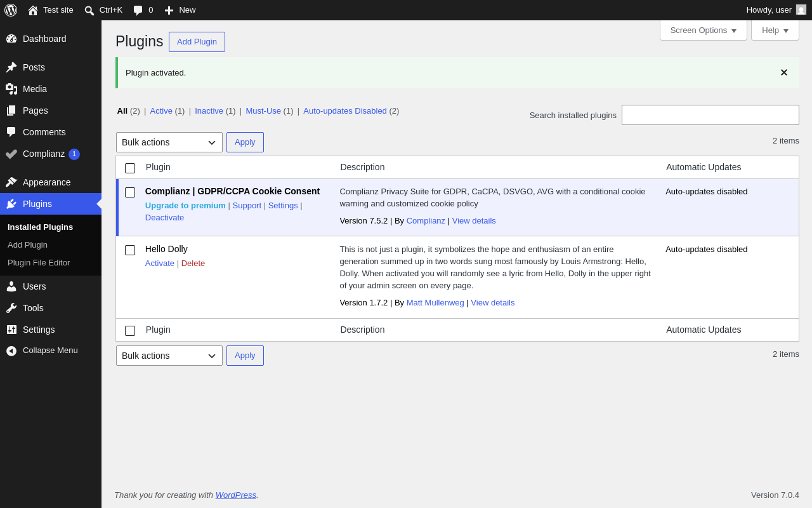Image resolution: width=812 pixels, height=508 pixels.
Task: Filter plugins by Must-Use
Action: click(x=263, y=110)
